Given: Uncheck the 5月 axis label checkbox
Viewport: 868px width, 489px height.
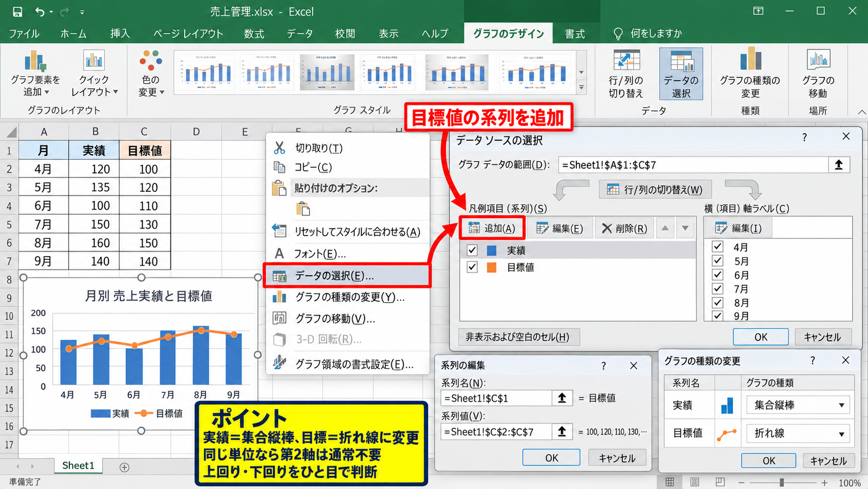Looking at the screenshot, I should coord(717,261).
